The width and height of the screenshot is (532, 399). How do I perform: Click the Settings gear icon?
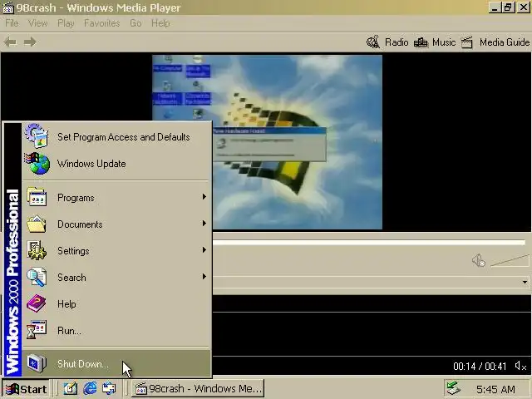(37, 250)
